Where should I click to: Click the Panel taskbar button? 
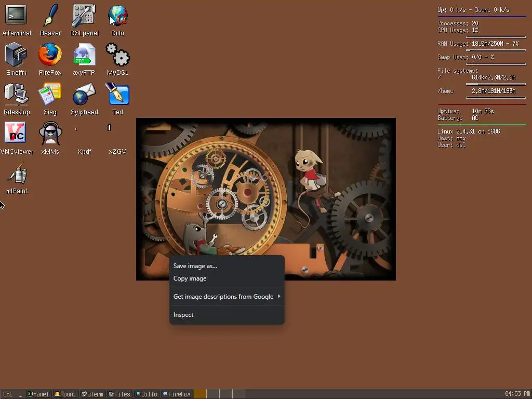pyautogui.click(x=38, y=394)
